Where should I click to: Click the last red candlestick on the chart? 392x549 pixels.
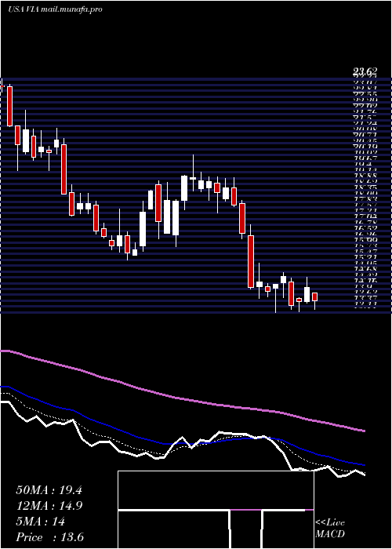(x=314, y=297)
